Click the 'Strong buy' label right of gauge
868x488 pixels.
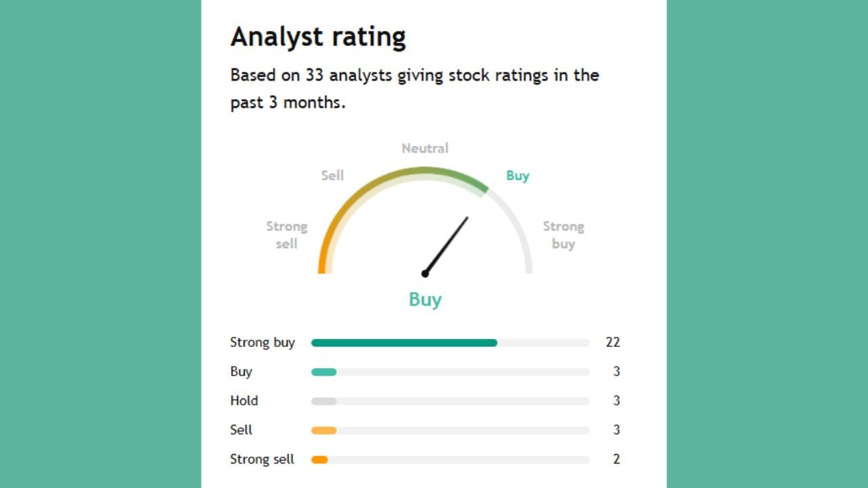coord(564,235)
